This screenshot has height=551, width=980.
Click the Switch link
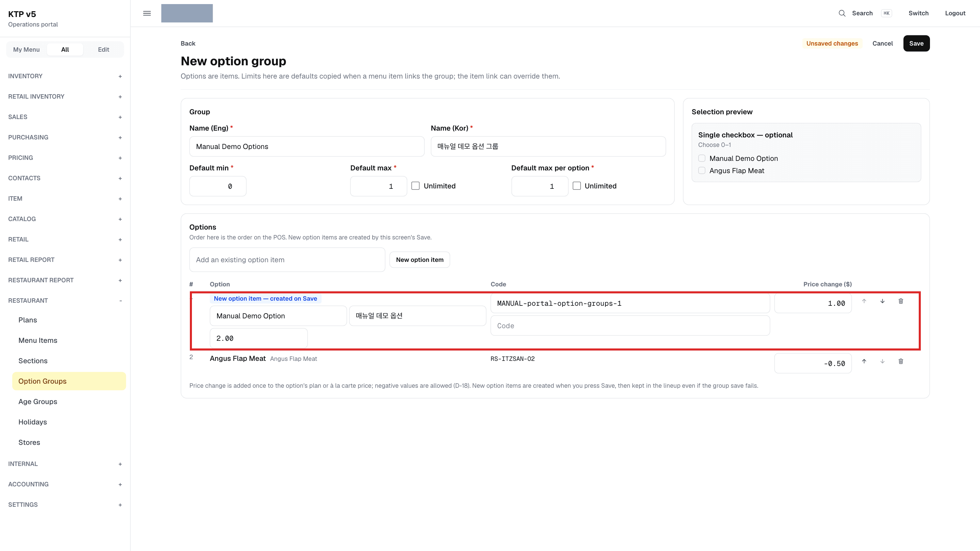(918, 13)
